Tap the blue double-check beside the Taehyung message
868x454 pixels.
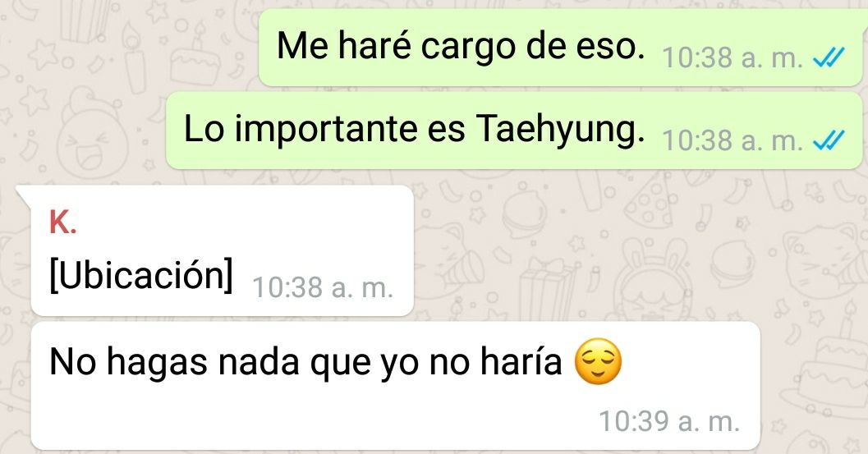coord(829,140)
